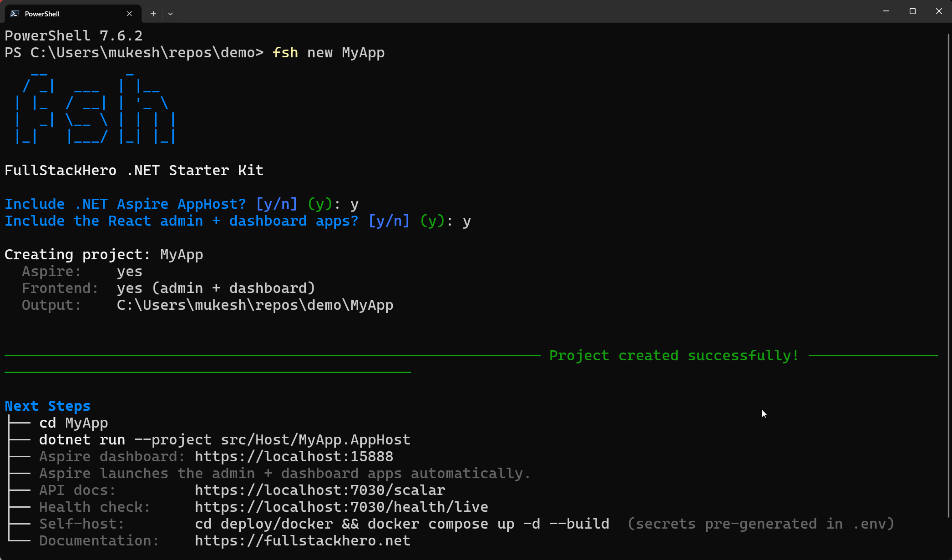Click the vertical scrollbar thumb
This screenshot has height=560, width=952.
(x=949, y=275)
